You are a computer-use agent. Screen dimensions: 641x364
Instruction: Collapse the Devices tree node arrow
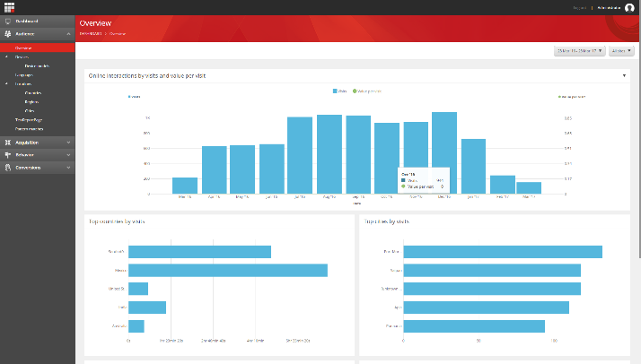(x=6, y=57)
